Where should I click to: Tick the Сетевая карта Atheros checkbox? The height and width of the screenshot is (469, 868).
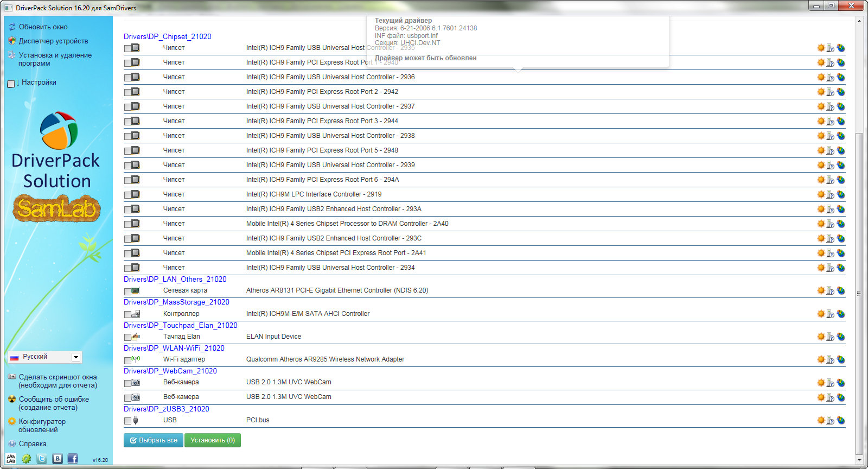click(127, 291)
